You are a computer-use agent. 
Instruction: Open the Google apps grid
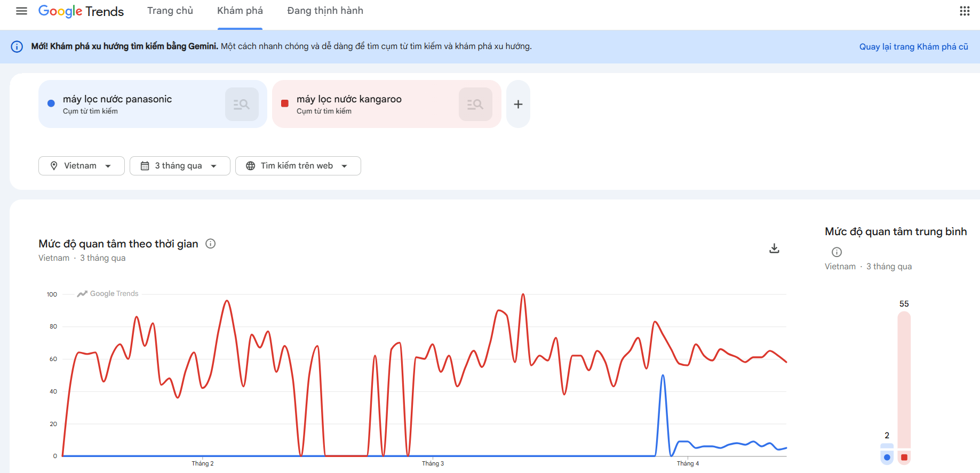coord(965,11)
